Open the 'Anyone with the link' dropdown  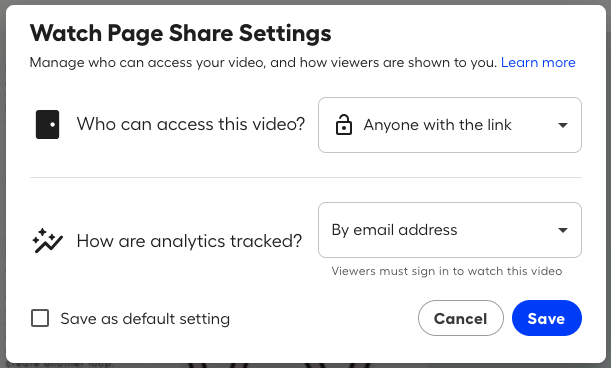pos(450,125)
